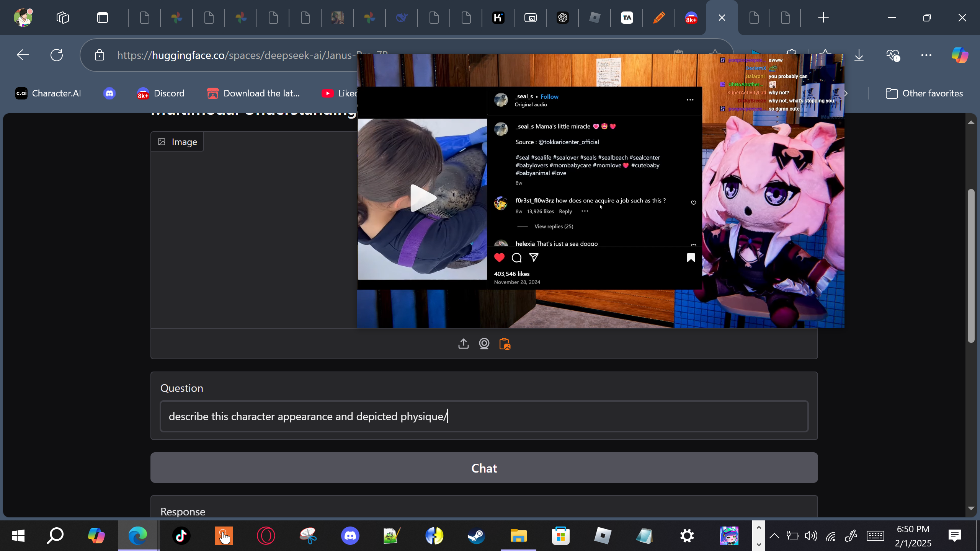Image resolution: width=980 pixels, height=551 pixels.
Task: Like the f0r3st_fl0w3rz comment heart
Action: pyautogui.click(x=693, y=203)
